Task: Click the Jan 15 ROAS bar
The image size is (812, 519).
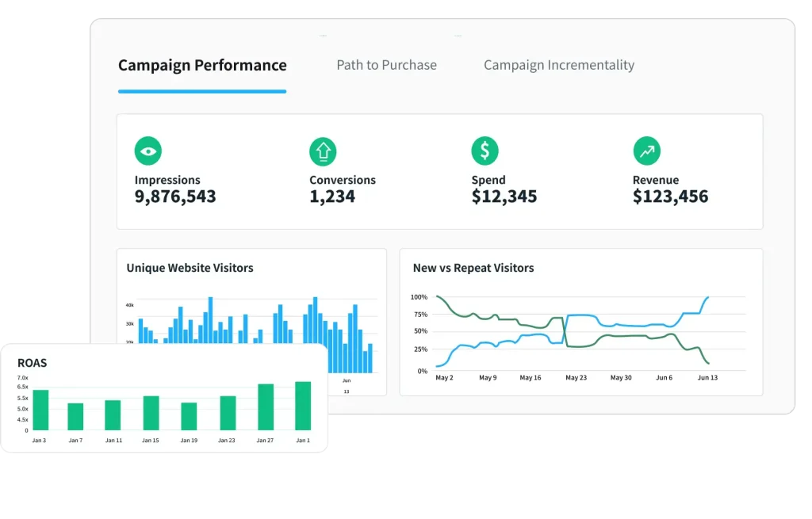Action: 151,413
